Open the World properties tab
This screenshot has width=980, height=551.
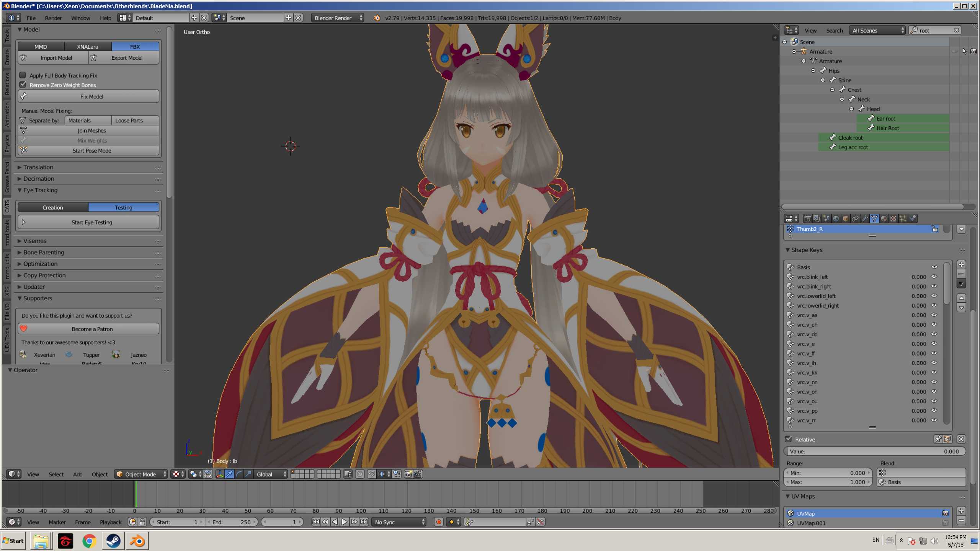pyautogui.click(x=836, y=218)
